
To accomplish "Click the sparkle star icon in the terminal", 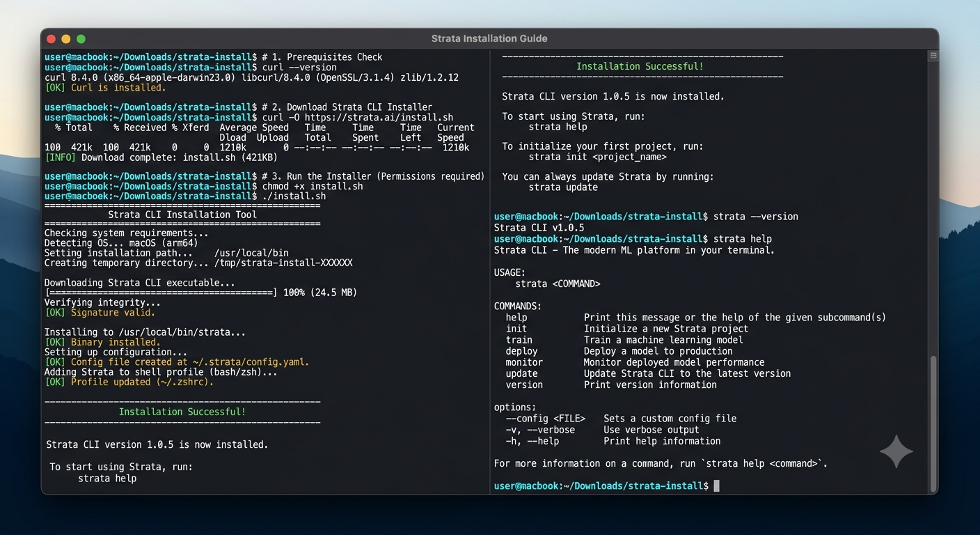I will click(x=896, y=451).
